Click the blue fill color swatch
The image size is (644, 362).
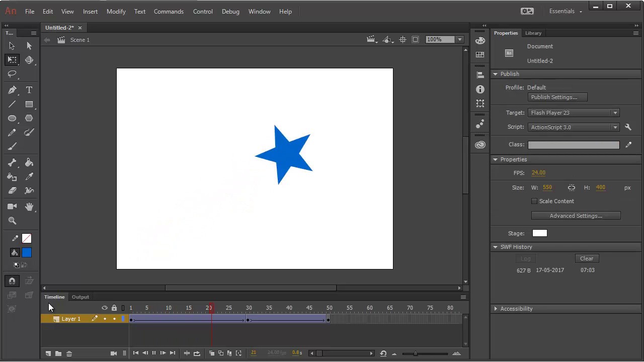[27, 253]
